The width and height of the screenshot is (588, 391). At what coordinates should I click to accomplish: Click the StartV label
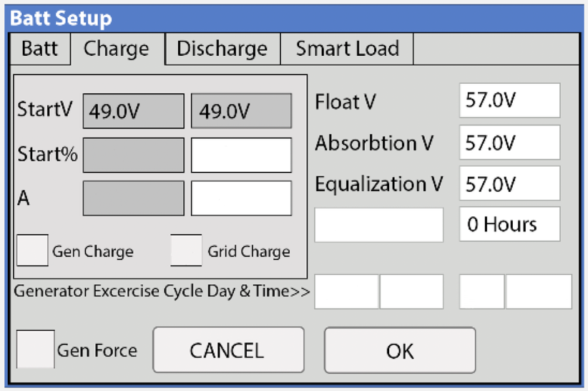coord(45,109)
